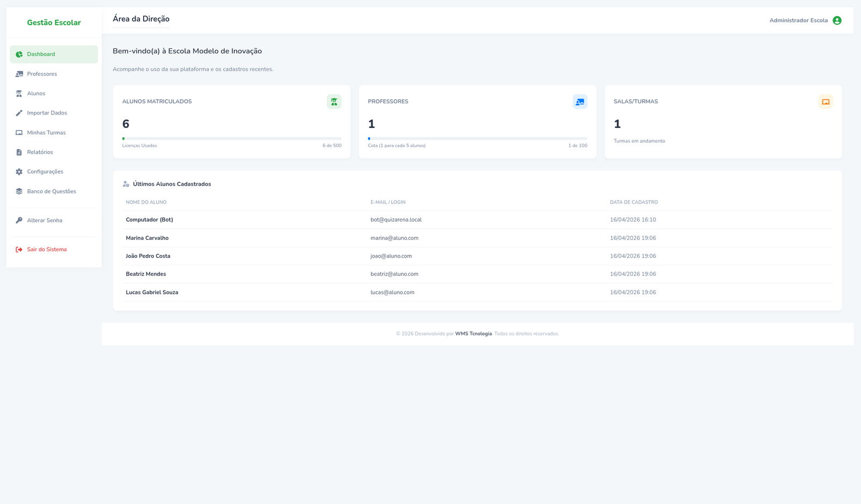
Task: Click the user avatar icon beside Administrador Escola
Action: coord(837,20)
